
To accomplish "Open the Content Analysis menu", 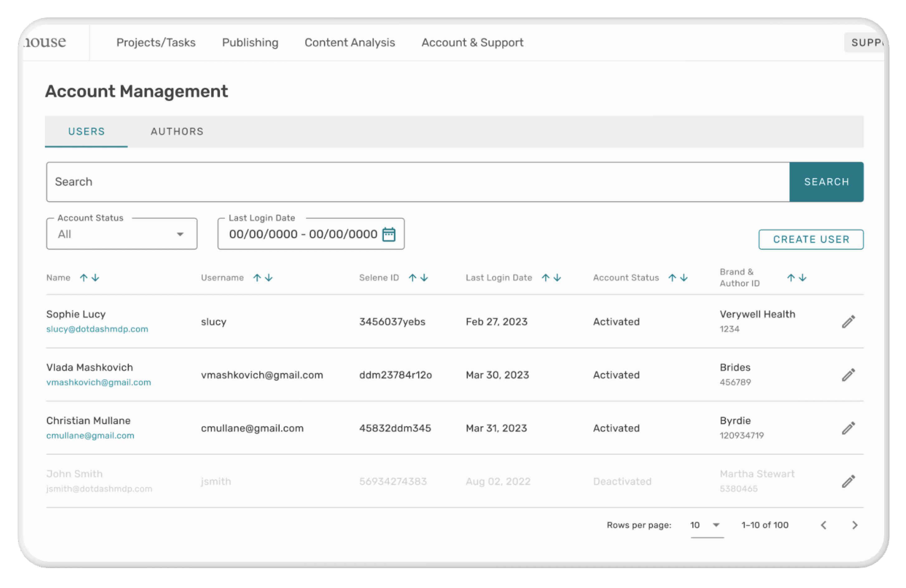I will [350, 43].
